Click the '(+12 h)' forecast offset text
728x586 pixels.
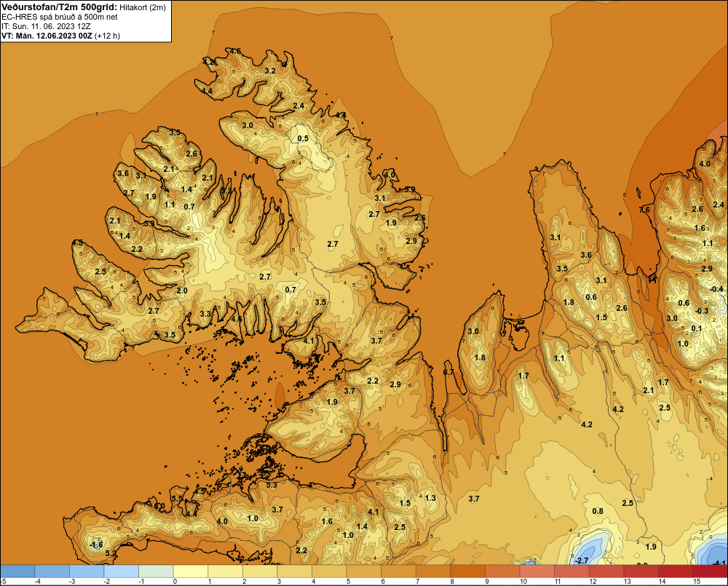[107, 36]
